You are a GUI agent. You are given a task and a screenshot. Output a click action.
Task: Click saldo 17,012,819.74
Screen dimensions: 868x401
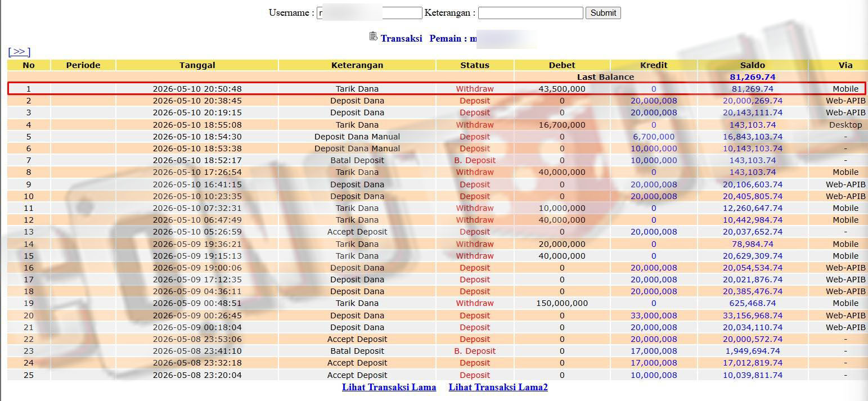pos(753,363)
